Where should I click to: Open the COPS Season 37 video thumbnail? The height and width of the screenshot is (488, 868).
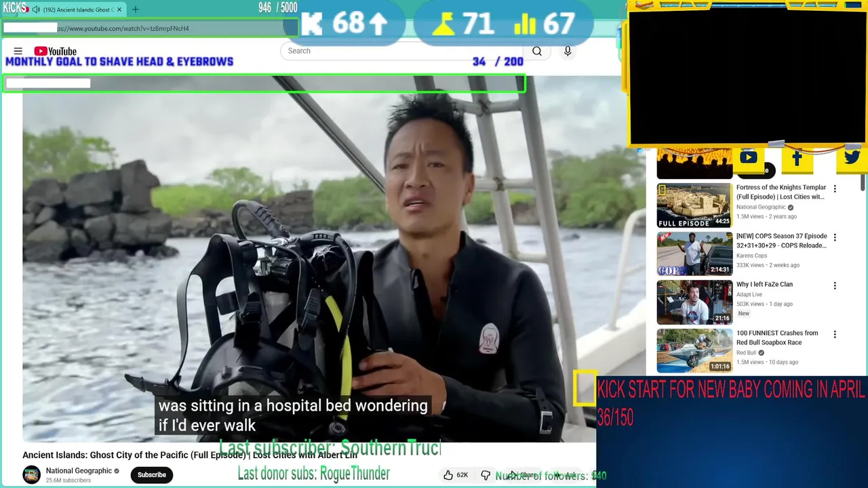click(x=694, y=253)
